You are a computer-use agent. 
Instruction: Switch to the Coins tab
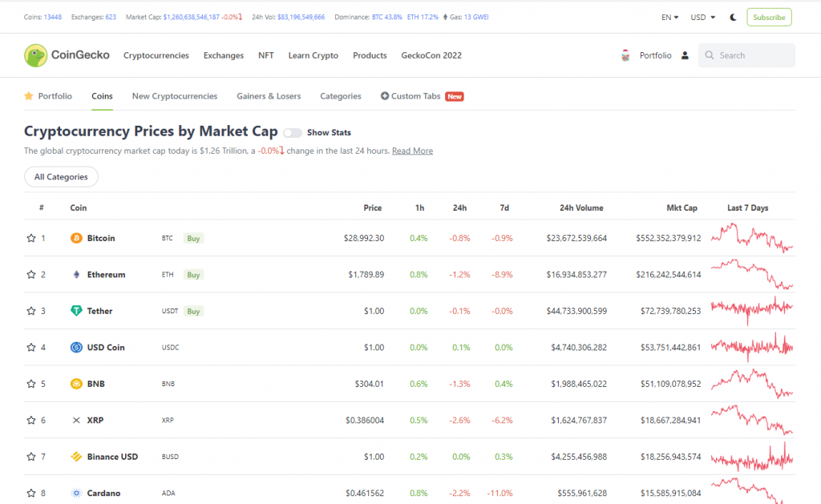point(102,96)
